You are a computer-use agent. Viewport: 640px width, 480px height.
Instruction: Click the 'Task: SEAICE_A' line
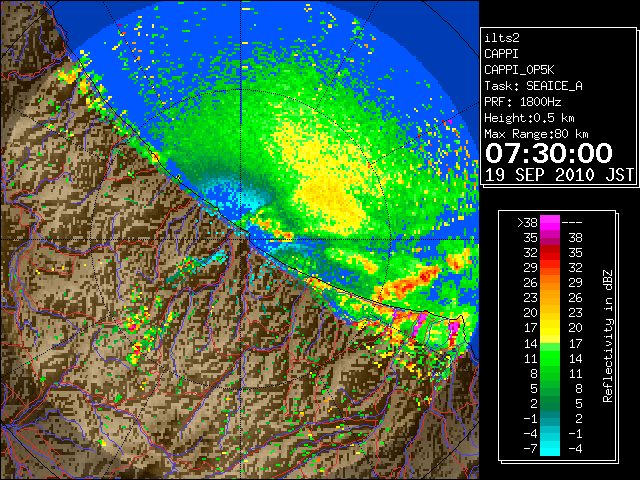click(x=533, y=86)
